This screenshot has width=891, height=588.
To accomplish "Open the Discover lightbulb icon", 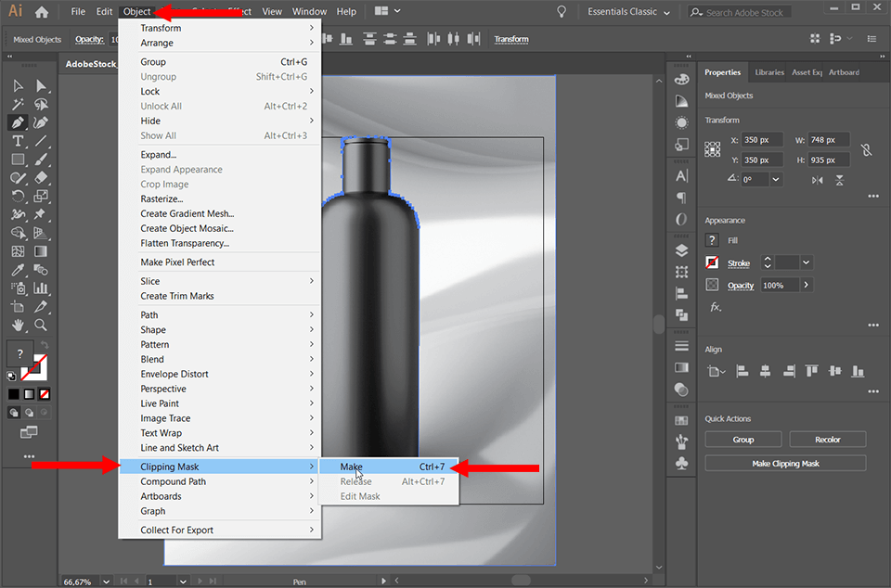I will [x=562, y=11].
